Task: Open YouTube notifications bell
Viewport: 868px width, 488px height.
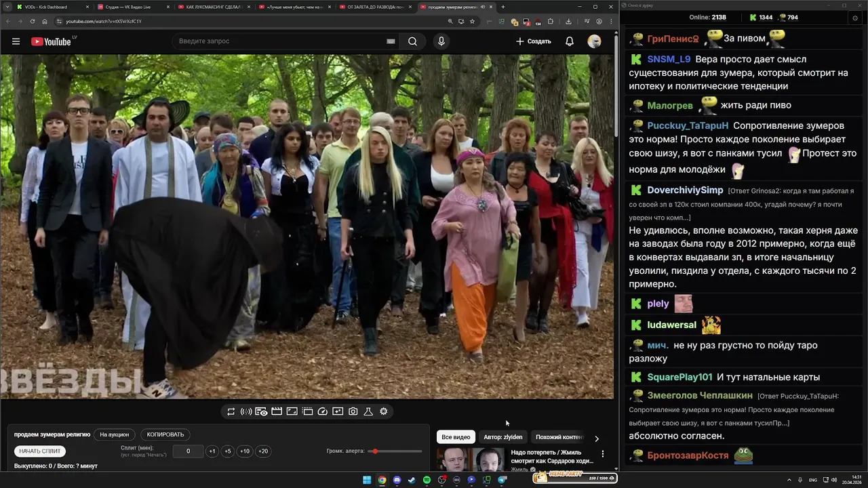Action: [570, 41]
